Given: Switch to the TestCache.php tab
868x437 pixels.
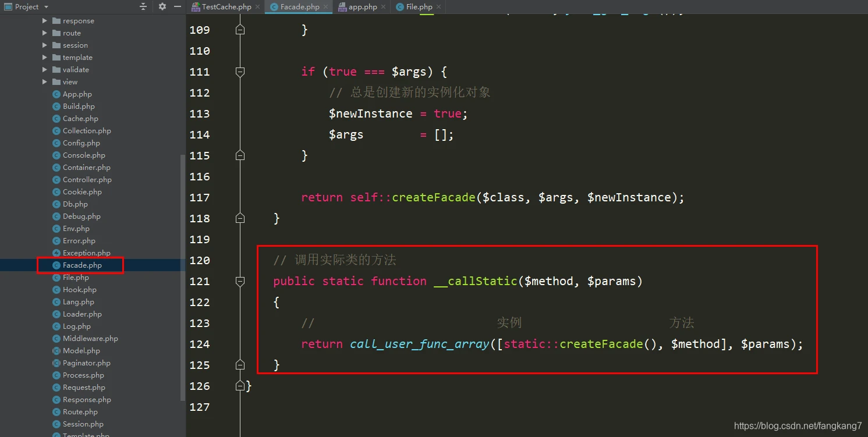Looking at the screenshot, I should [226, 7].
